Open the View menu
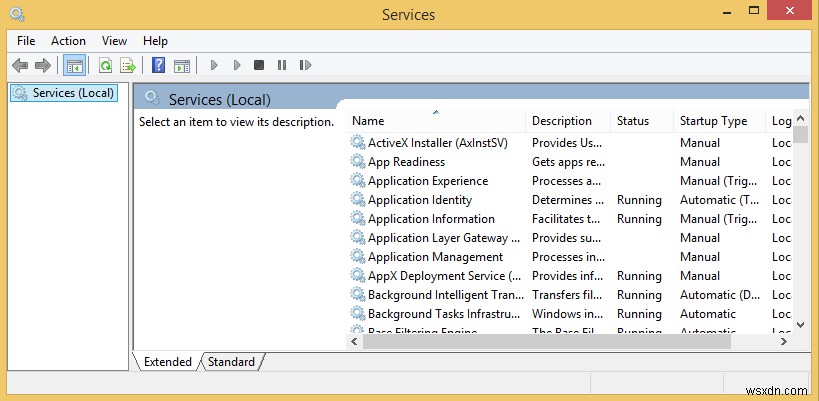Screen dimensions: 819x401 (x=114, y=41)
